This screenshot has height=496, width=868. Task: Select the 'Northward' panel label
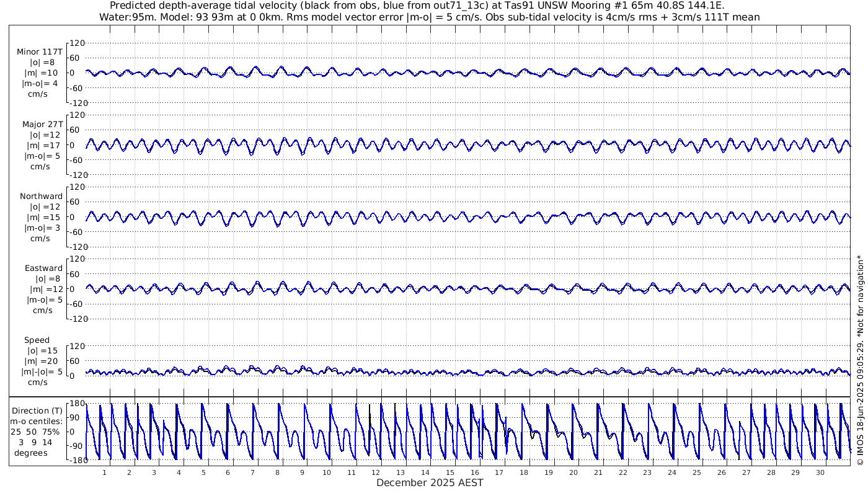pos(41,196)
